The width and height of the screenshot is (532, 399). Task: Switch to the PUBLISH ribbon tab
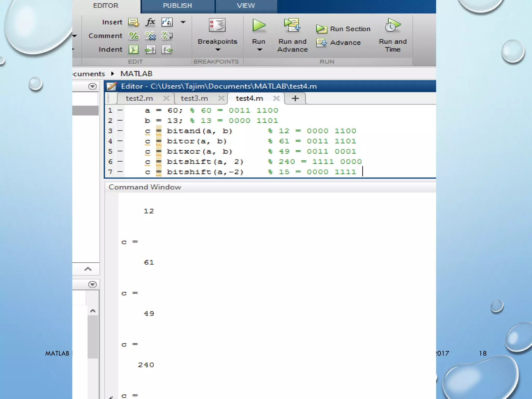click(177, 6)
